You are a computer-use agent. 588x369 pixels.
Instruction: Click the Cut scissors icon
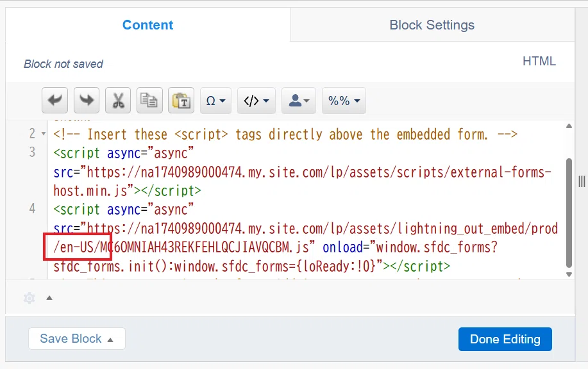point(118,101)
